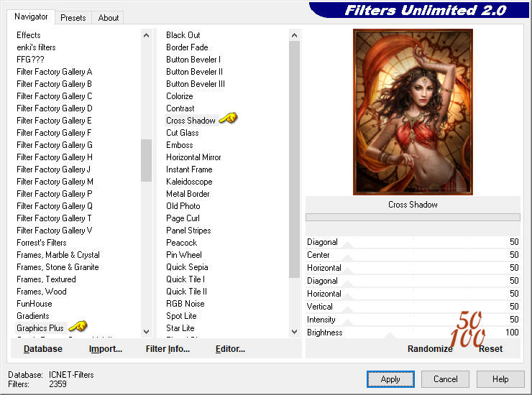This screenshot has height=395, width=532.
Task: Show Filter Info...
Action: (168, 349)
